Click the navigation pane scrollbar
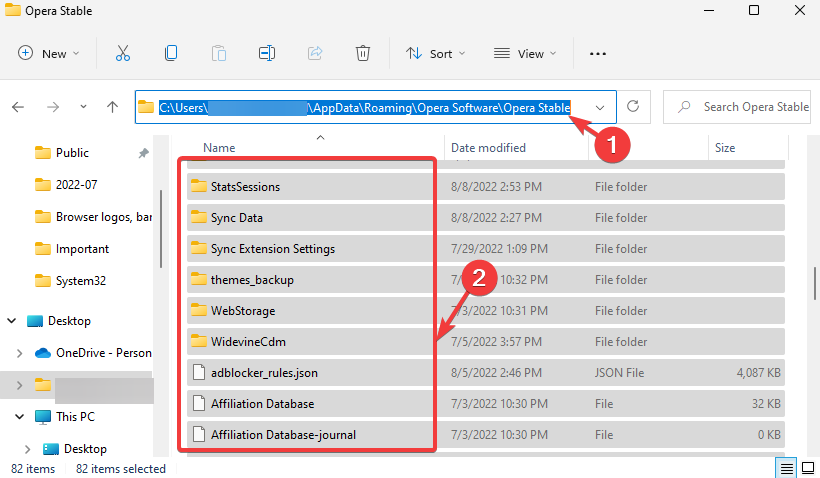820x478 pixels. 161,229
